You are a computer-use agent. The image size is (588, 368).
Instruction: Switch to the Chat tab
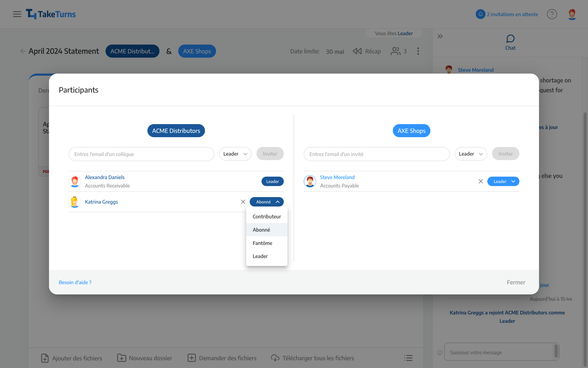(x=510, y=42)
